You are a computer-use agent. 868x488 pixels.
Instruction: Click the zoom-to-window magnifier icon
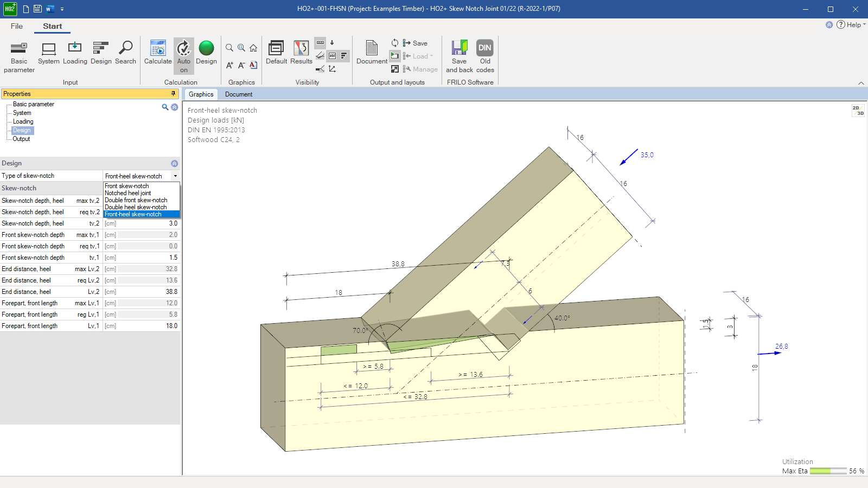tap(241, 48)
